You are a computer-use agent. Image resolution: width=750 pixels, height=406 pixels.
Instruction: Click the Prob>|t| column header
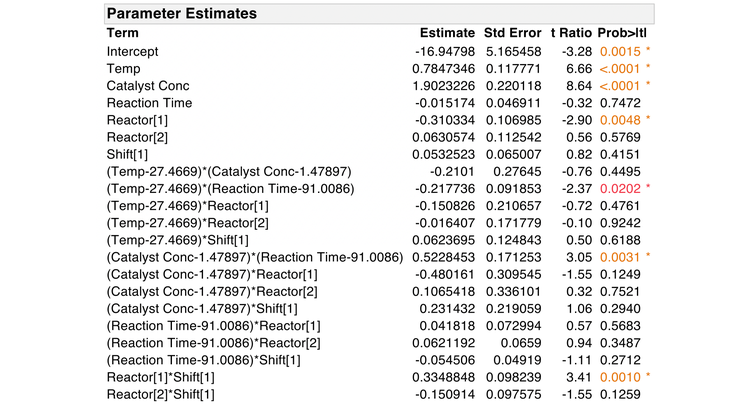pos(624,33)
